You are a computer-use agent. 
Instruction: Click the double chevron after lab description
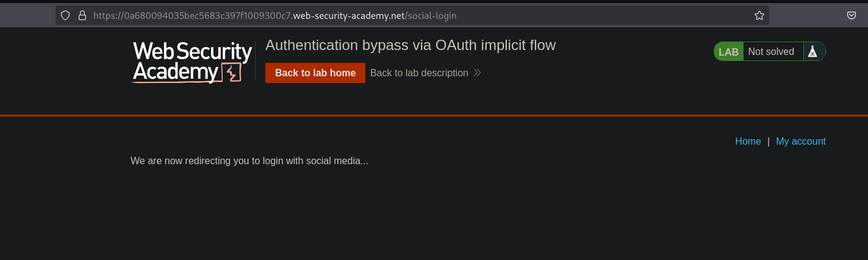point(478,73)
